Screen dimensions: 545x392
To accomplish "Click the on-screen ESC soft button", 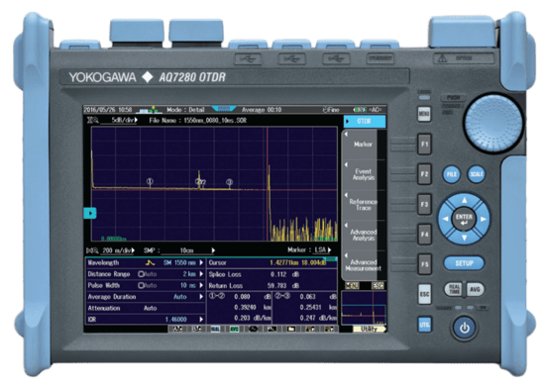I will pos(378,285).
